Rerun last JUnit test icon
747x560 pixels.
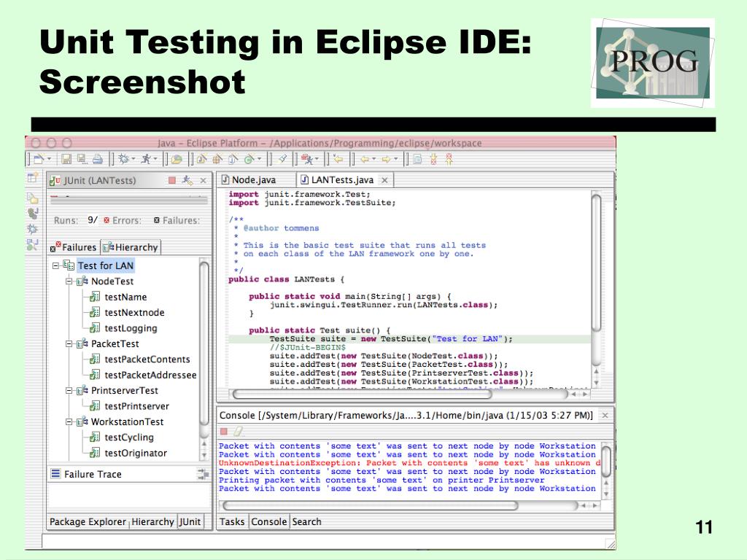[x=187, y=180]
